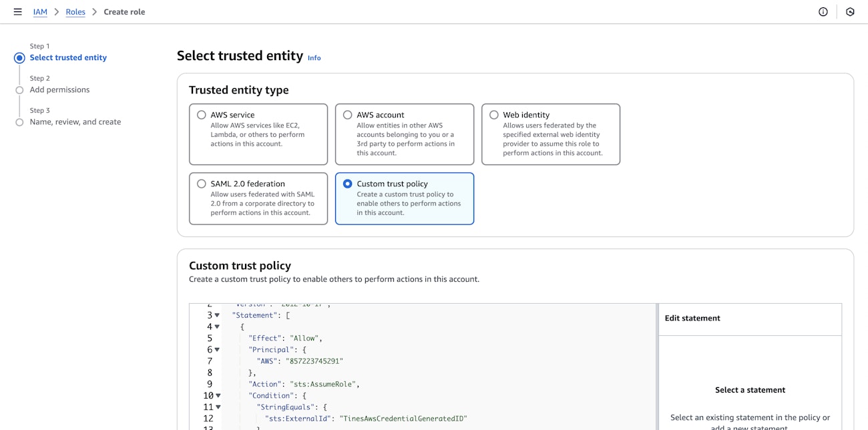The image size is (868, 430).
Task: Click the hexagon settings icon top right
Action: tap(850, 12)
